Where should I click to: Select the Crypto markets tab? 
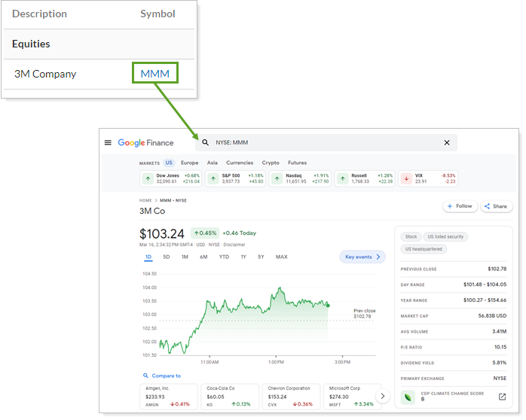pyautogui.click(x=270, y=163)
